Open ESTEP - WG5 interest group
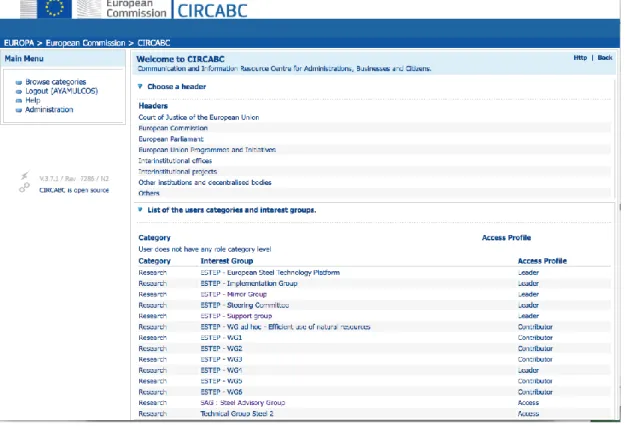625x426 pixels. (221, 381)
